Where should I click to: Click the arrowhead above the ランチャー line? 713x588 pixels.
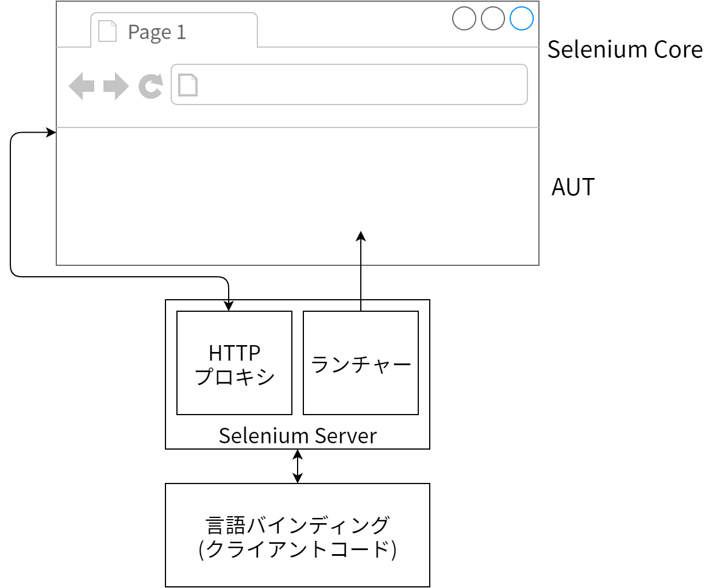(x=361, y=236)
